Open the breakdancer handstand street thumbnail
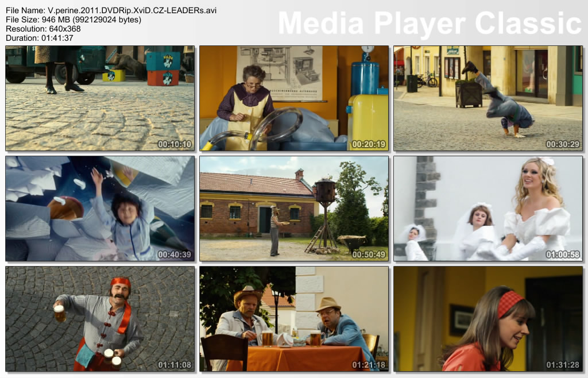588x378 pixels. (x=488, y=98)
